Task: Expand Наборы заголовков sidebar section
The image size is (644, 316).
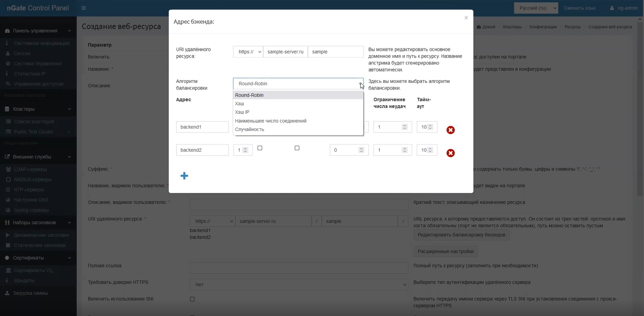Action: click(x=38, y=223)
